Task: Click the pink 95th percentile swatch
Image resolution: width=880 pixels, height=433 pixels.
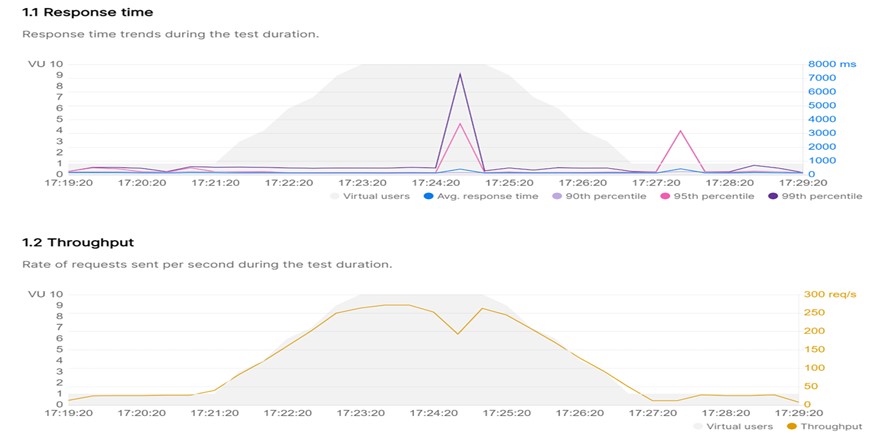Action: (664, 196)
